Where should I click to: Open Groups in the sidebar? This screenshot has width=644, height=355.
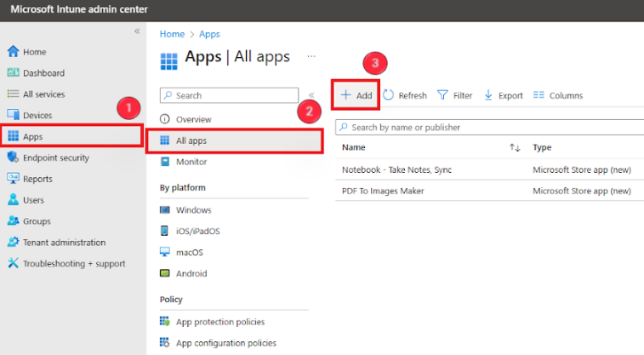coord(36,221)
